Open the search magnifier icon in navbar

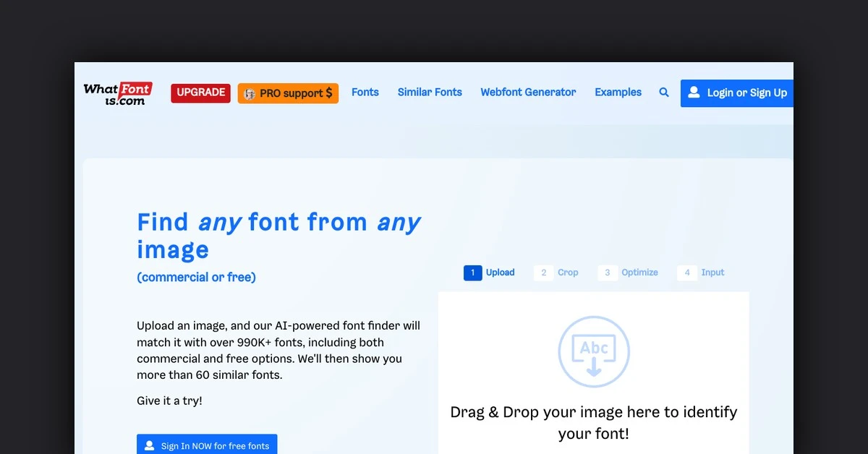[664, 93]
